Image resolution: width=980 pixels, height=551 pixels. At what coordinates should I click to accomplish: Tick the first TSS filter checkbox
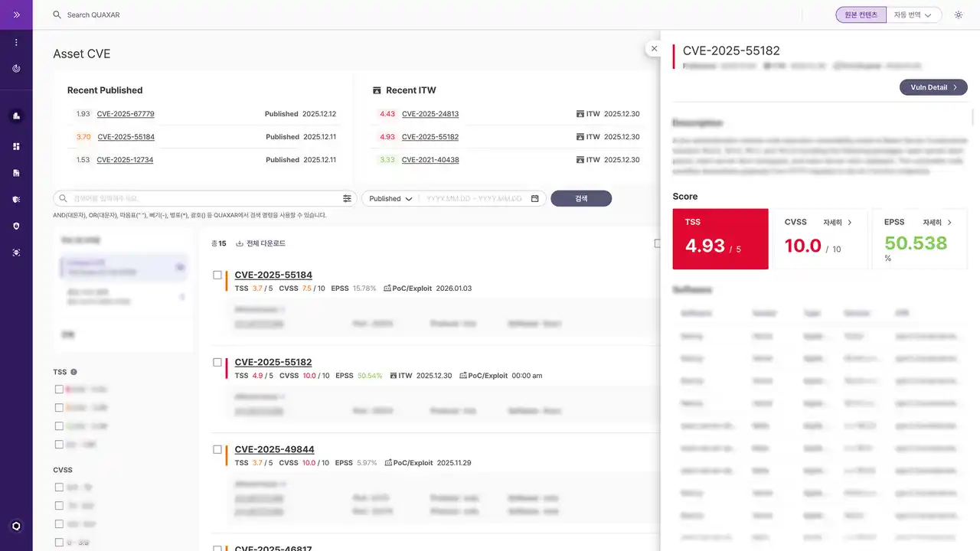(59, 390)
